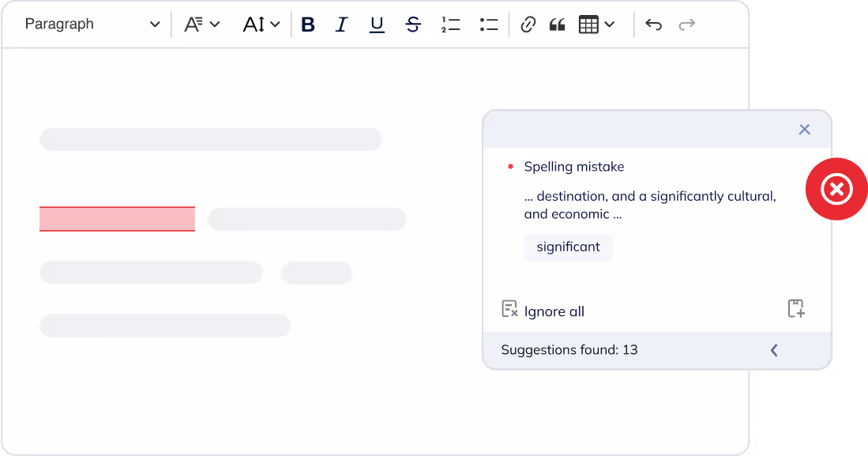Expand the font size dropdown

click(261, 24)
